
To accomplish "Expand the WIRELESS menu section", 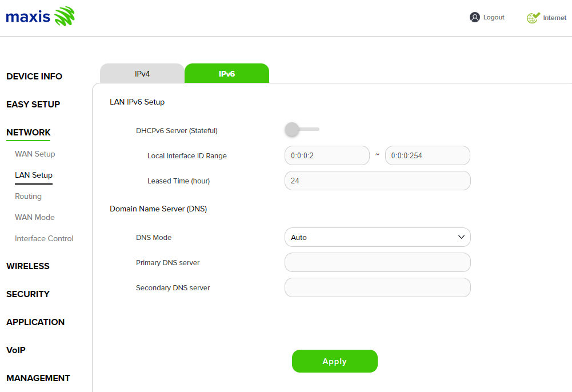I will (28, 266).
